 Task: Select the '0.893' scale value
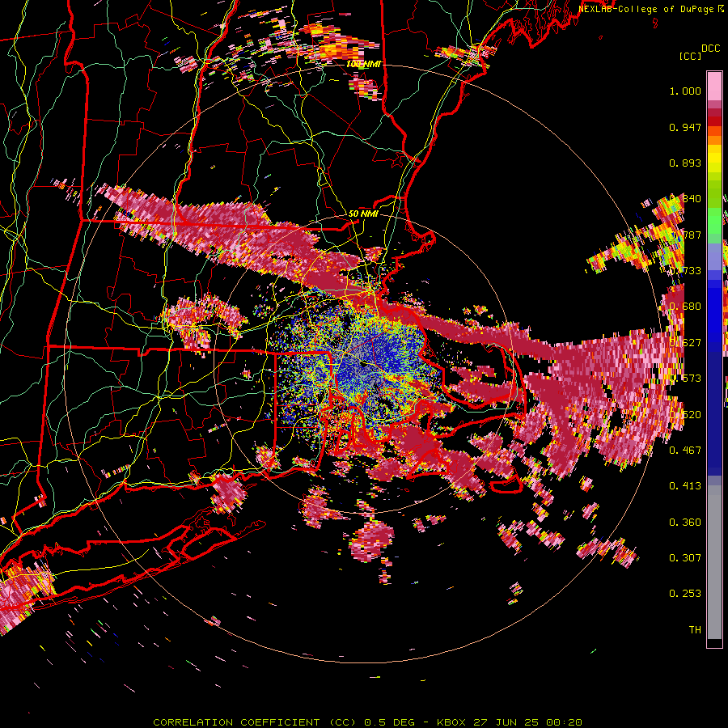pyautogui.click(x=685, y=163)
